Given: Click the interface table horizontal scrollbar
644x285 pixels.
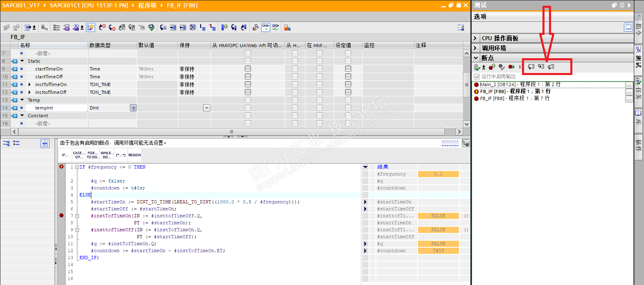Looking at the screenshot, I should point(231,132).
